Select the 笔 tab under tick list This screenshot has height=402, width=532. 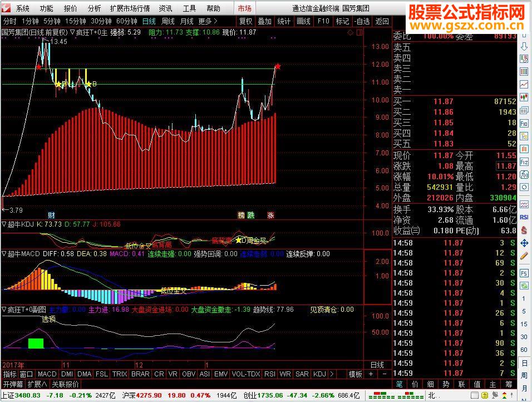pyautogui.click(x=400, y=384)
